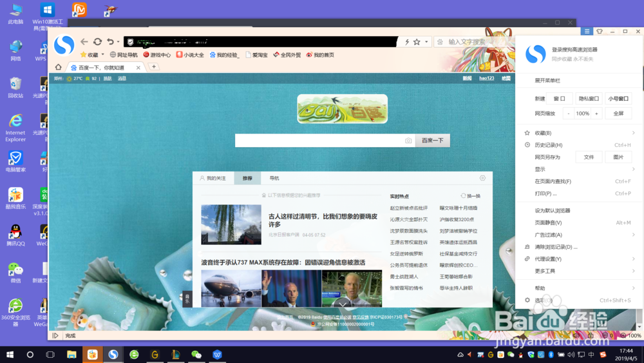
Task: Expand the 帮助 submenu
Action: click(579, 288)
